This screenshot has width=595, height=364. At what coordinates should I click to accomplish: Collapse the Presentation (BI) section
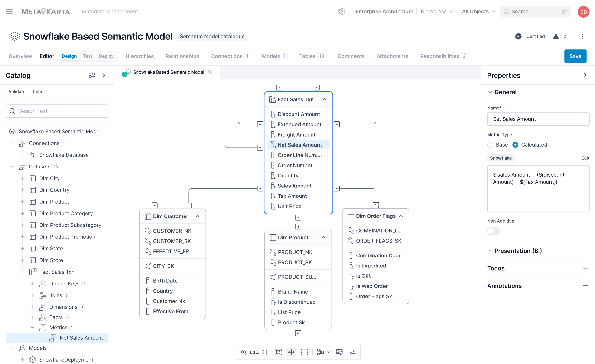click(490, 251)
